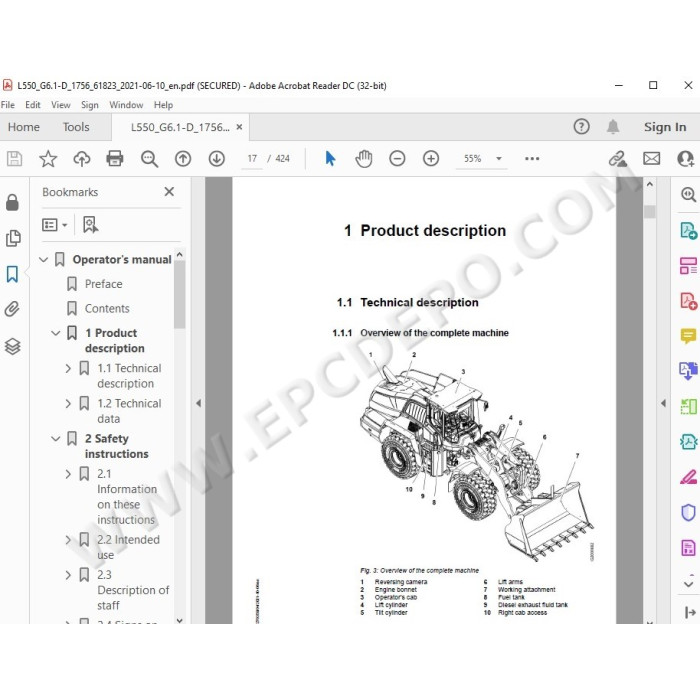Expand 1.1 Technical description bookmark
The width and height of the screenshot is (700, 700).
(x=68, y=368)
